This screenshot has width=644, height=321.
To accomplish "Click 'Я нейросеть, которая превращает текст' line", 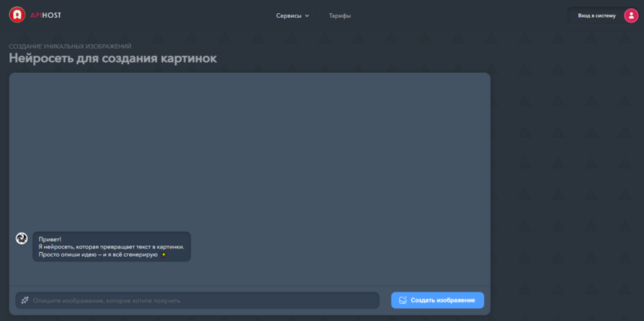I will click(x=111, y=247).
